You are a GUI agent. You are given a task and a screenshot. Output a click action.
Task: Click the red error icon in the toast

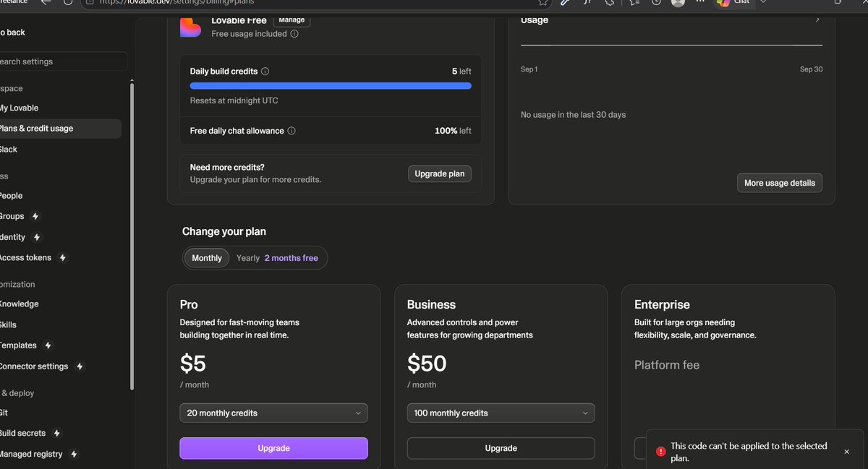click(660, 452)
